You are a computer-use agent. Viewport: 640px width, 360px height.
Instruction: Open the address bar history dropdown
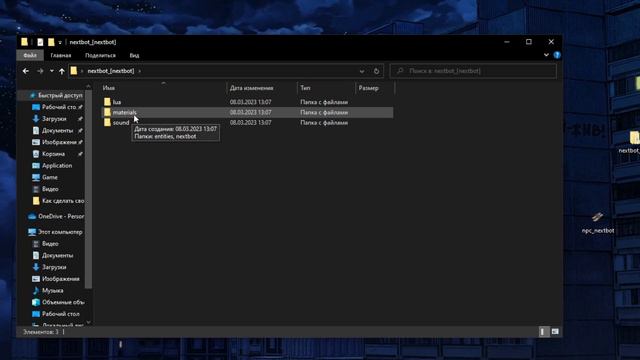tap(362, 71)
